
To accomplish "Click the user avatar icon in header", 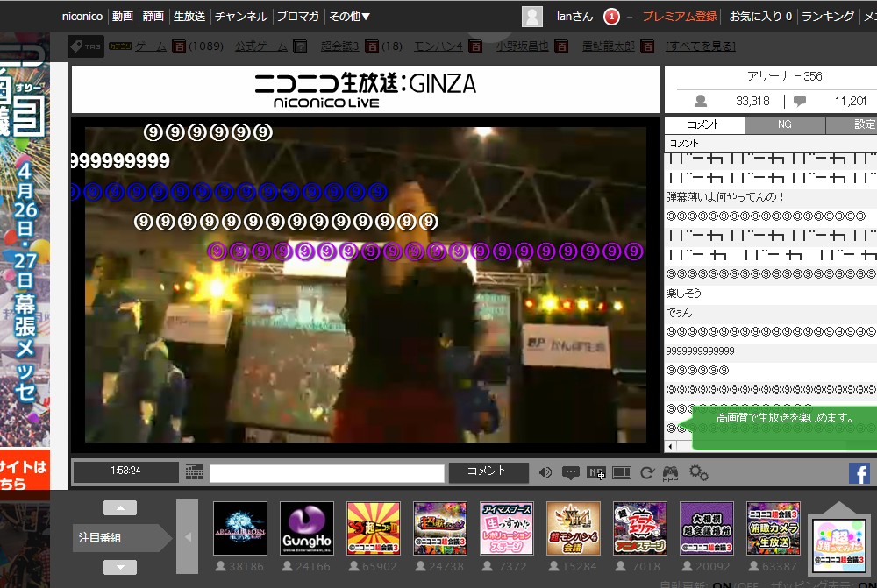I will click(x=532, y=16).
